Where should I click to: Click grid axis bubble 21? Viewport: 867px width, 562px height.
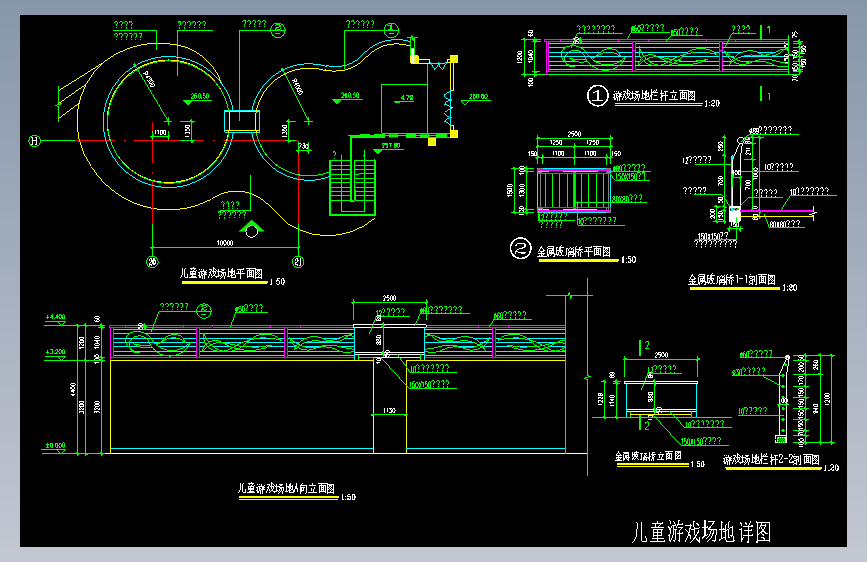[298, 262]
